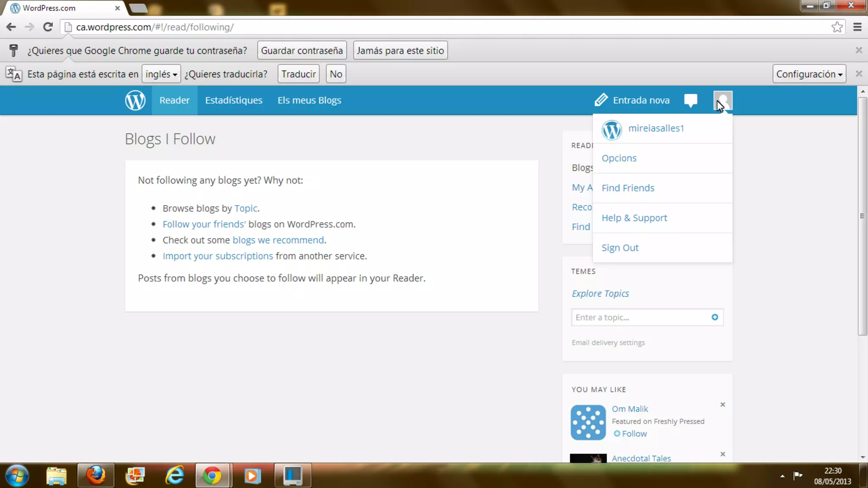Image resolution: width=868 pixels, height=488 pixels.
Task: Go back with the browser back arrow
Action: (x=11, y=27)
